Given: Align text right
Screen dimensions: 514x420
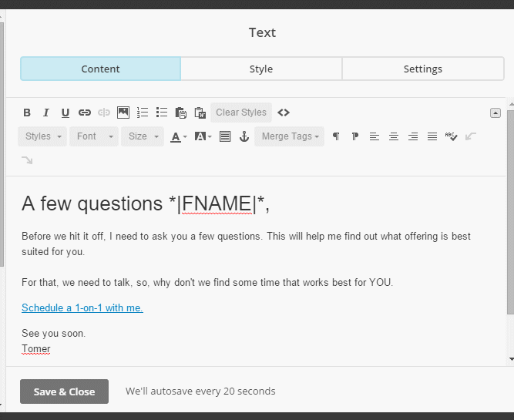Looking at the screenshot, I should point(413,136).
